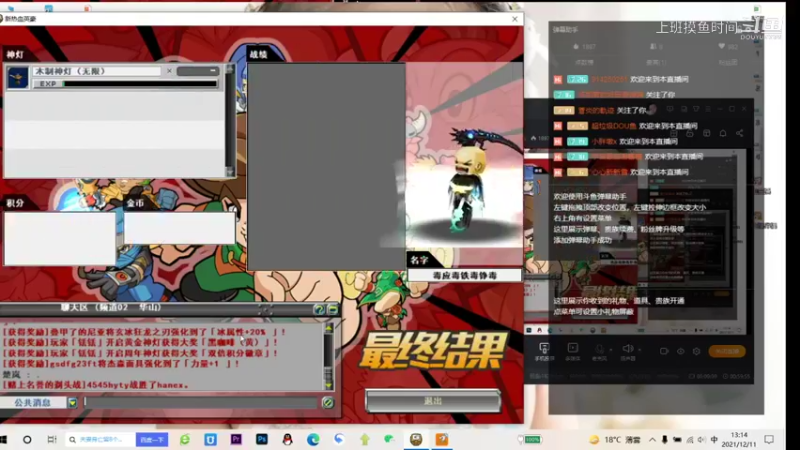Open the blue shield app on taskbar
This screenshot has height=450, width=800.
click(210, 439)
